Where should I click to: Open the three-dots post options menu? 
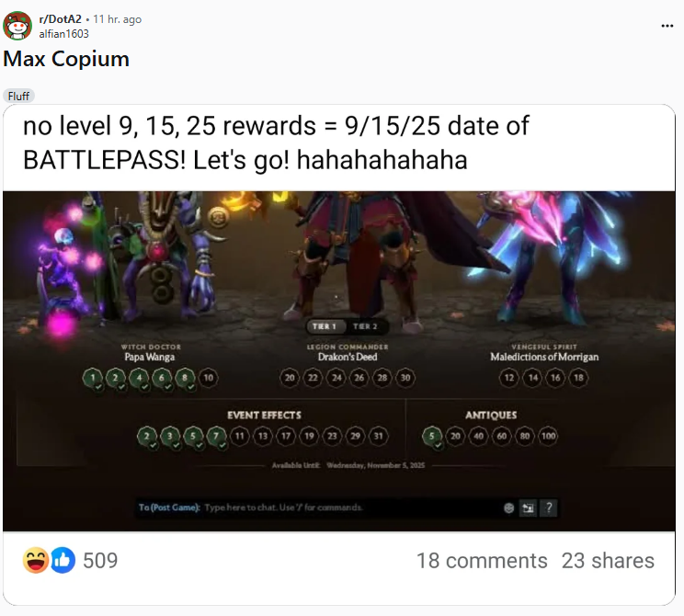(x=667, y=26)
